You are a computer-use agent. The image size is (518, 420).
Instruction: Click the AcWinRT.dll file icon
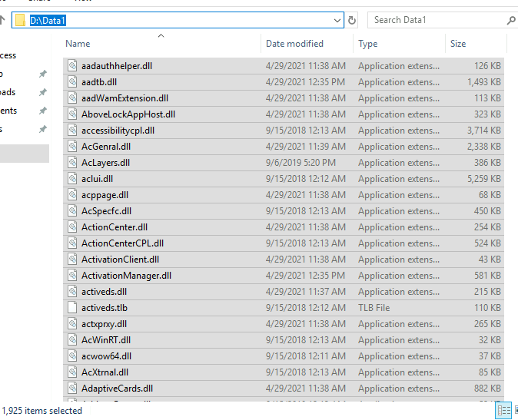tap(72, 340)
